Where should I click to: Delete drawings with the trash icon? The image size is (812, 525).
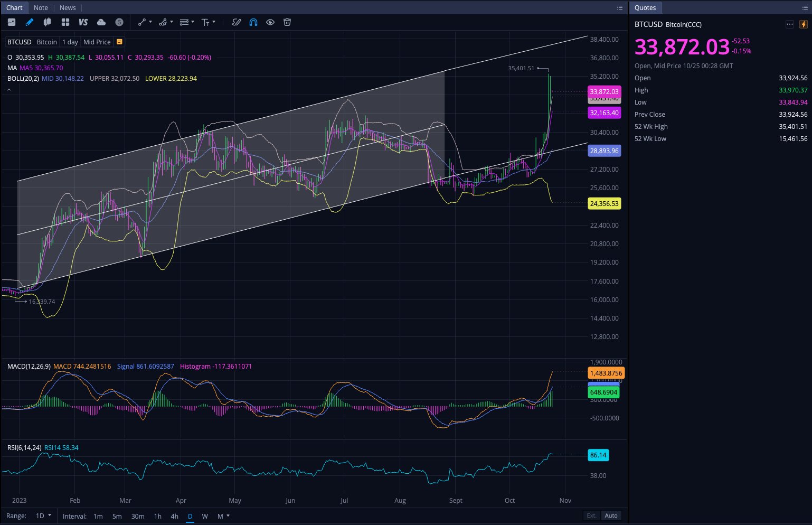pos(287,22)
